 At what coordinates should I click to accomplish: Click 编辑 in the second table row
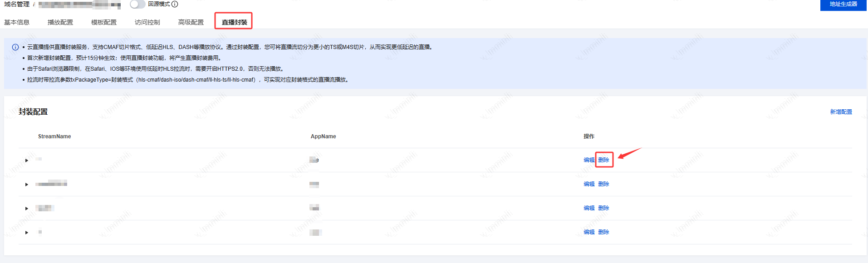click(x=589, y=184)
